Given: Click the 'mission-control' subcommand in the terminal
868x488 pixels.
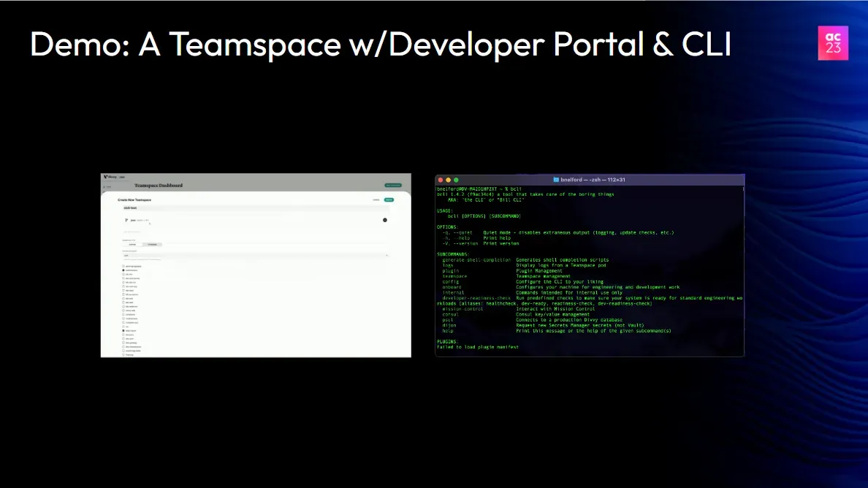Looking at the screenshot, I should click(462, 309).
